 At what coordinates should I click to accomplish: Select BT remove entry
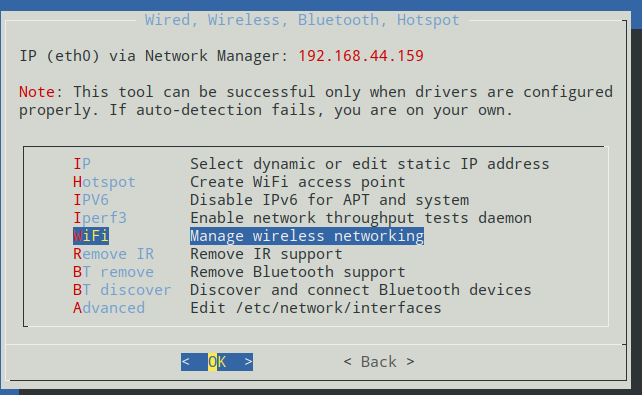coord(113,272)
